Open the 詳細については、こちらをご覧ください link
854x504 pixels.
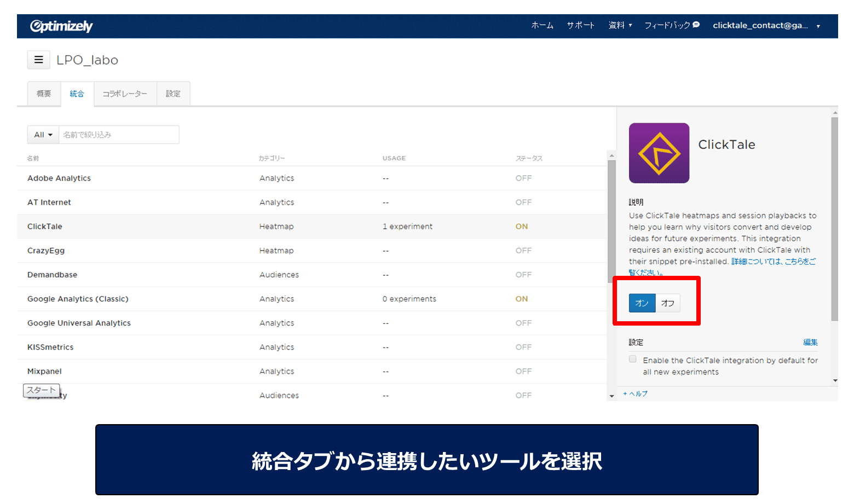click(x=774, y=262)
